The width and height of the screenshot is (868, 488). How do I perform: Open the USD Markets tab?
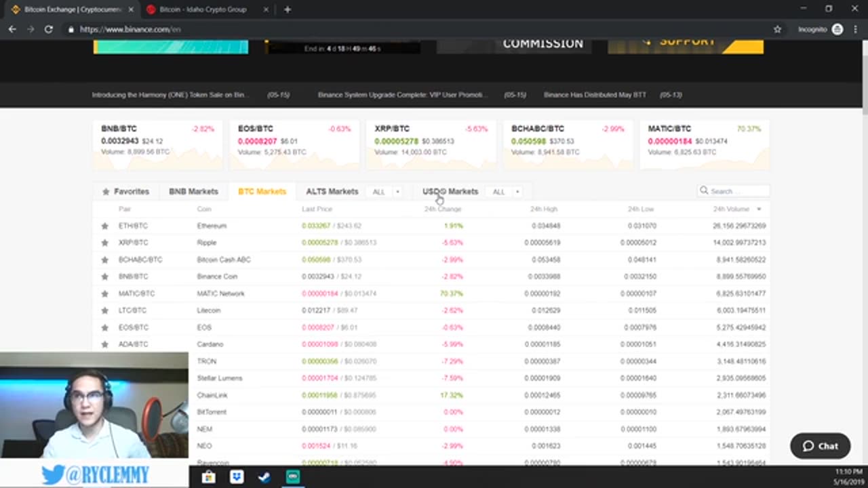point(450,191)
